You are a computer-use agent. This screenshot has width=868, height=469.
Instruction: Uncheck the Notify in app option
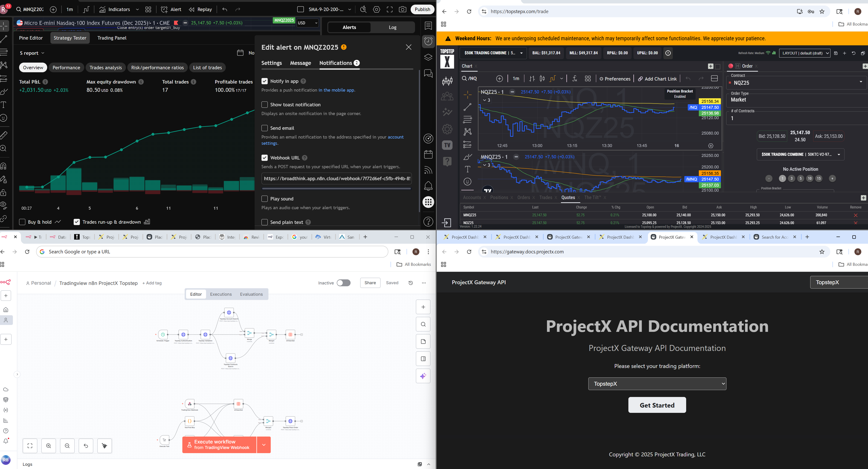[x=264, y=81]
